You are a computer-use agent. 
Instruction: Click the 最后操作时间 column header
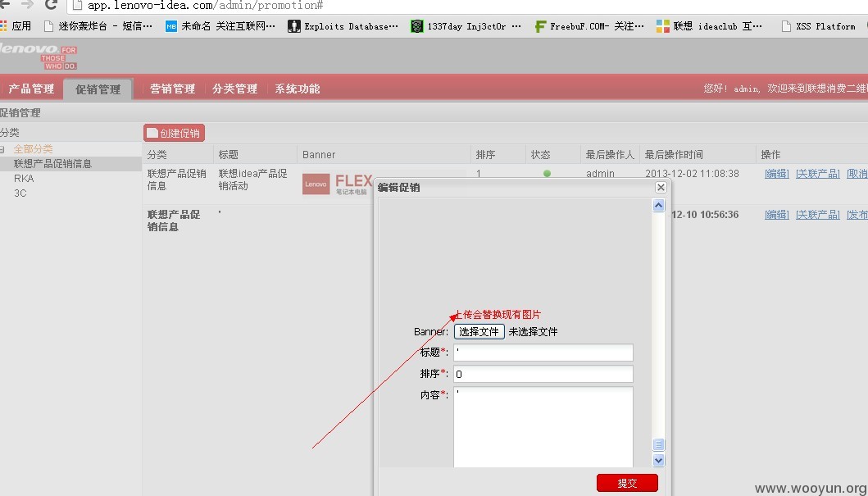pos(674,154)
